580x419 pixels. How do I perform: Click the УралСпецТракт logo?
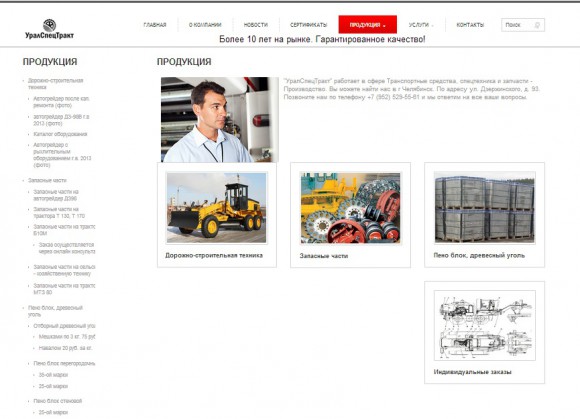pos(49,29)
